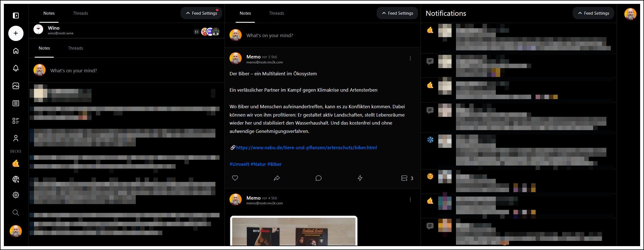The width and height of the screenshot is (644, 250).
Task: Open the three-dot menu on Memo's post
Action: point(410,58)
